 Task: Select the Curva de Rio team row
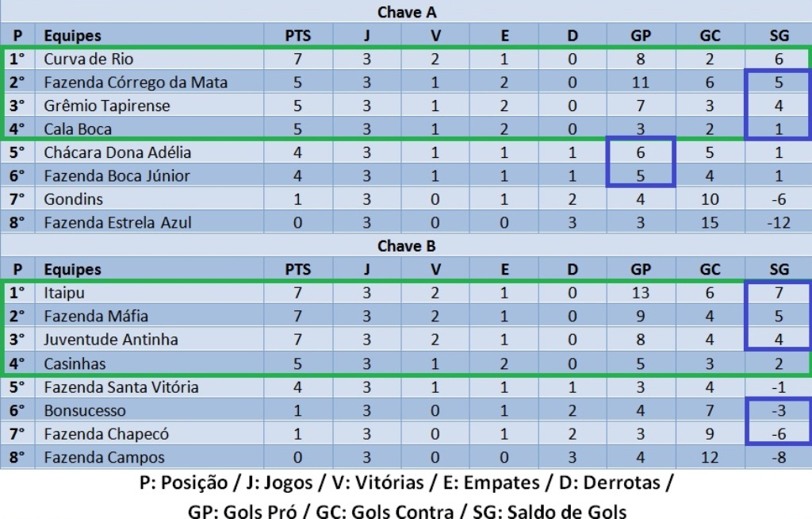point(89,59)
